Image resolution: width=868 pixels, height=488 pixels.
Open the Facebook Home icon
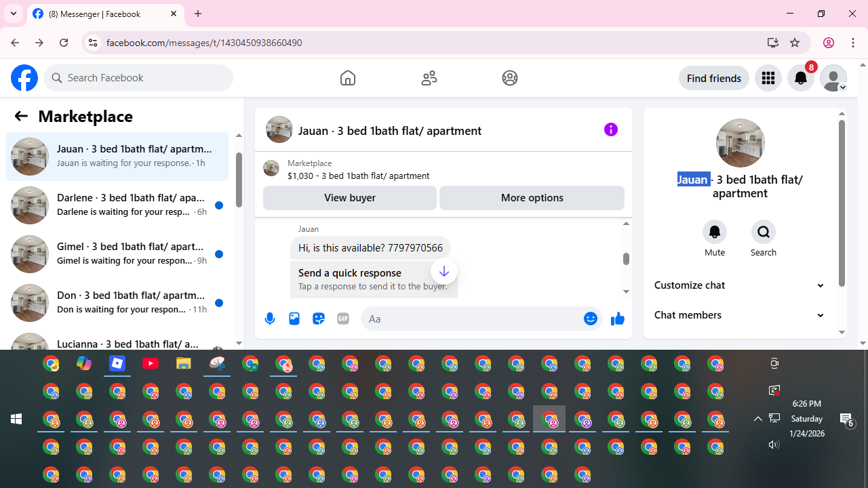coord(348,78)
